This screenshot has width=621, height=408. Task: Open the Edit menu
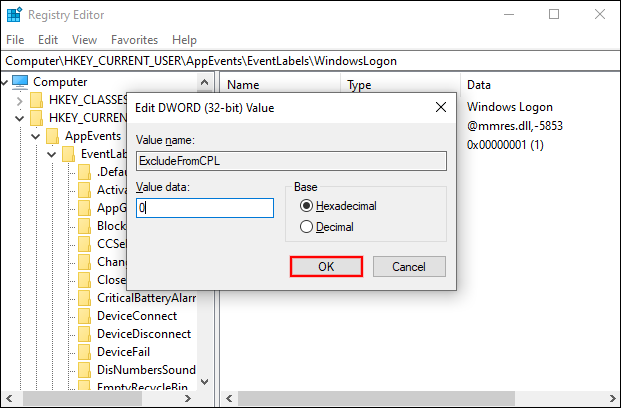click(x=48, y=40)
